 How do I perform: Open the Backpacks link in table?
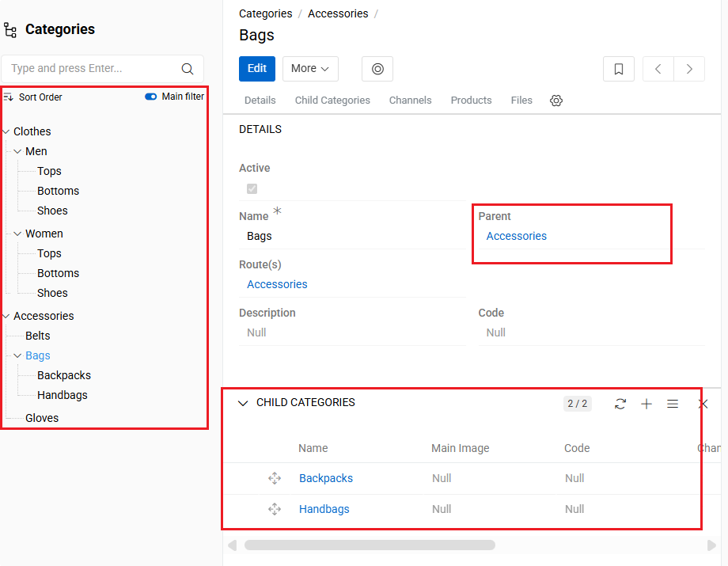(326, 478)
